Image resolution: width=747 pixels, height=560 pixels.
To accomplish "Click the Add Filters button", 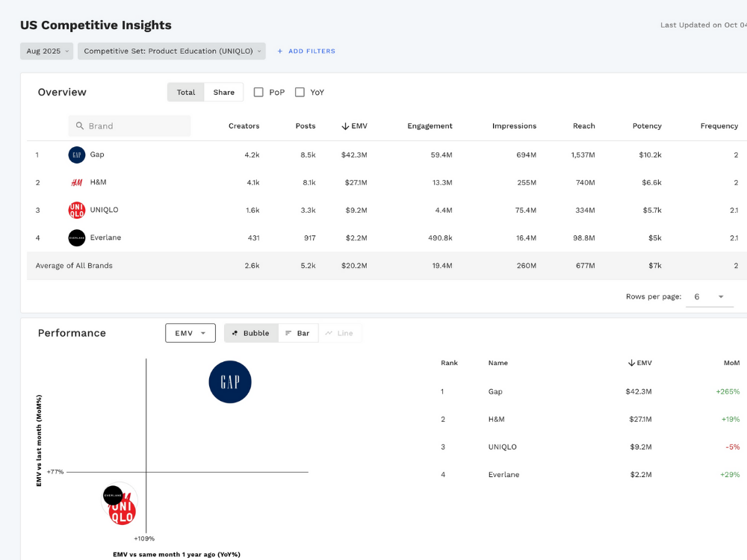I will [306, 52].
